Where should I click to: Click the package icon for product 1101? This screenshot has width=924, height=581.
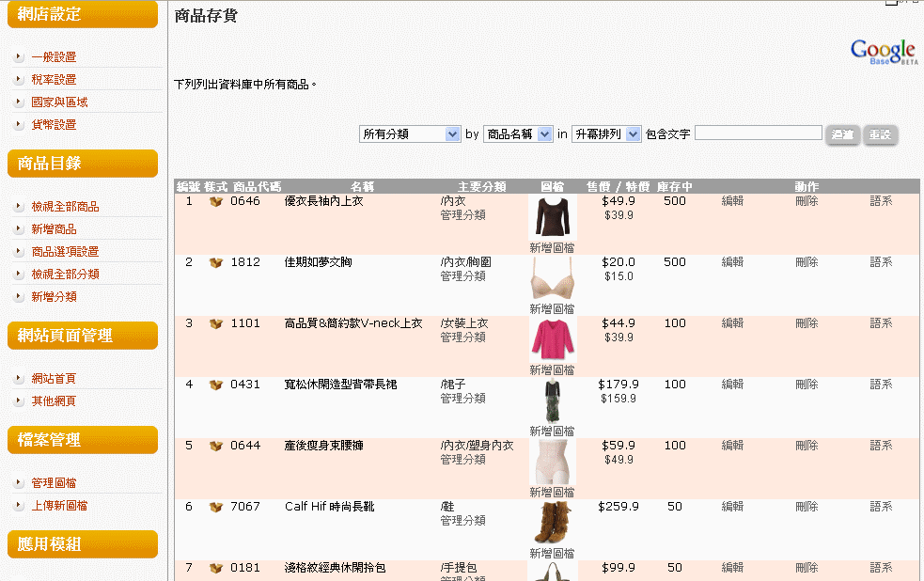(216, 323)
